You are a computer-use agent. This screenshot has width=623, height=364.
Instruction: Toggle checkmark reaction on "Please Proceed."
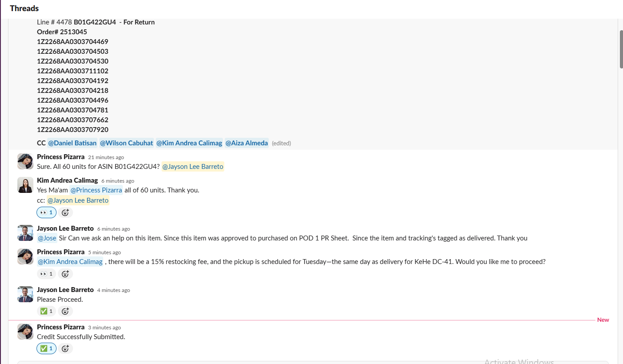[x=46, y=311]
